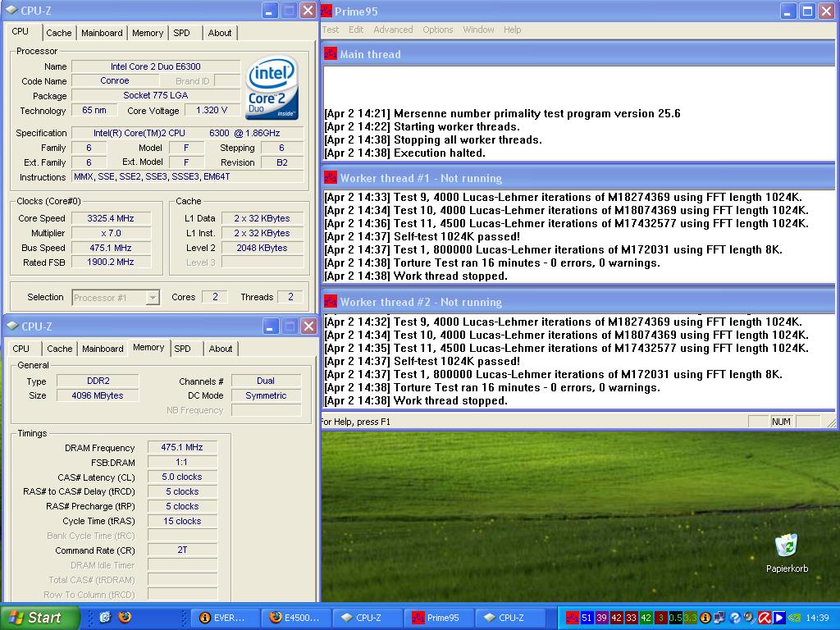The height and width of the screenshot is (630, 840).
Task: Click the Worker thread #2 title bar
Action: pos(578,302)
